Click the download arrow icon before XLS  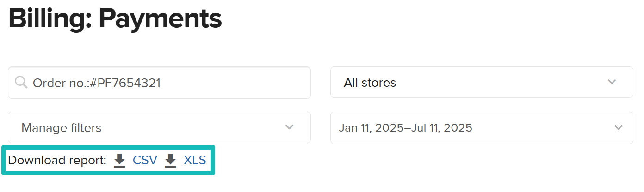[171, 161]
